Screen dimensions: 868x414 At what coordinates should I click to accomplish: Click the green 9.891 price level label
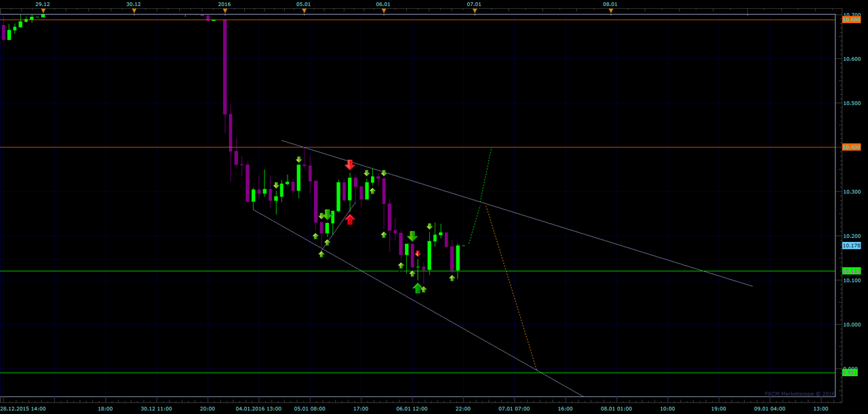(851, 372)
